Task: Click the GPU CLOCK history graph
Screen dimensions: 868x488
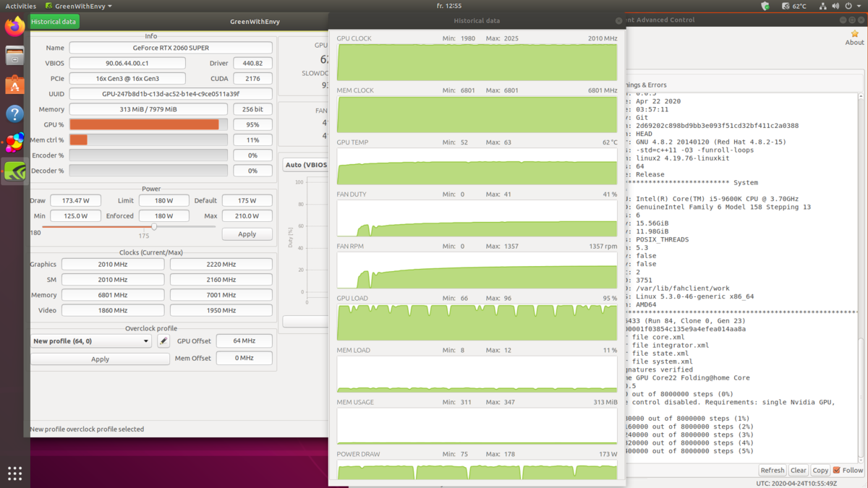Action: coord(477,62)
